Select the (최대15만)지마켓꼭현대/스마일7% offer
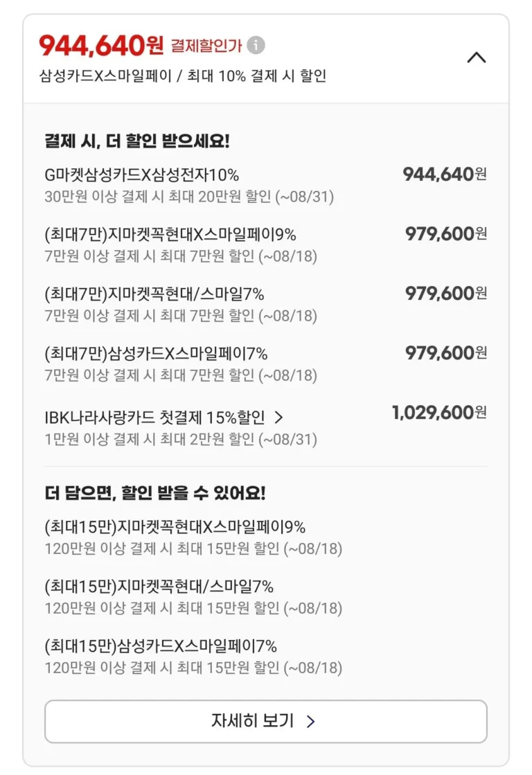The width and height of the screenshot is (532, 775). click(x=193, y=597)
